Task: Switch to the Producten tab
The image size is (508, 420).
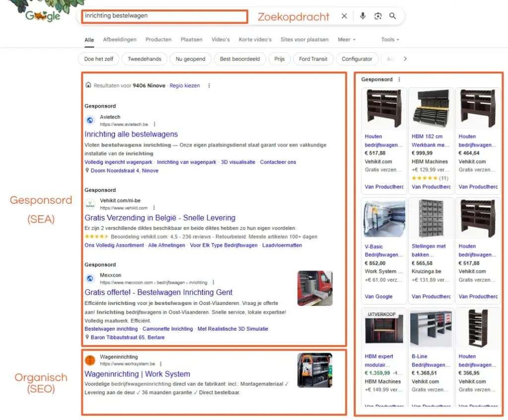Action: click(x=158, y=40)
